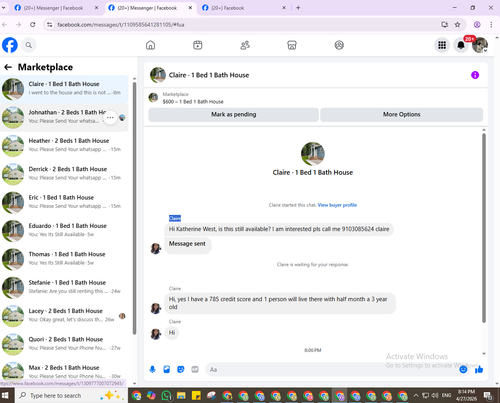Viewport: 500px width, 403px height.
Task: Send a thumbs up like
Action: coord(479,369)
